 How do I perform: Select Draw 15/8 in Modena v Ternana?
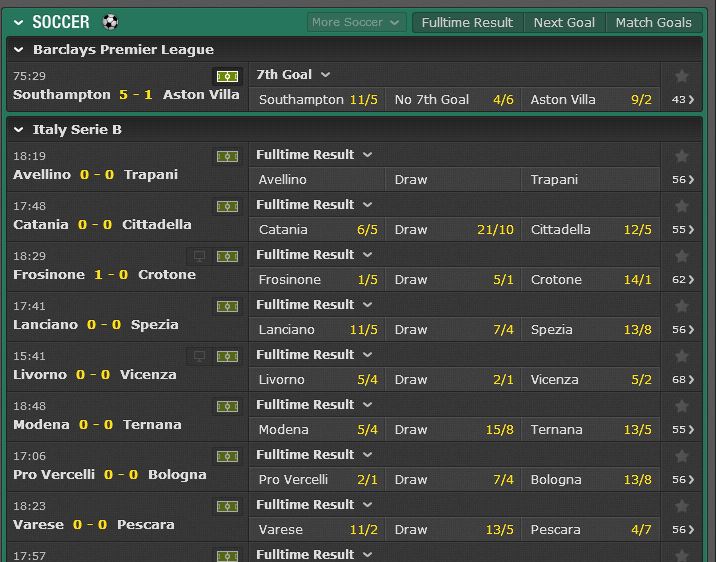(x=454, y=430)
